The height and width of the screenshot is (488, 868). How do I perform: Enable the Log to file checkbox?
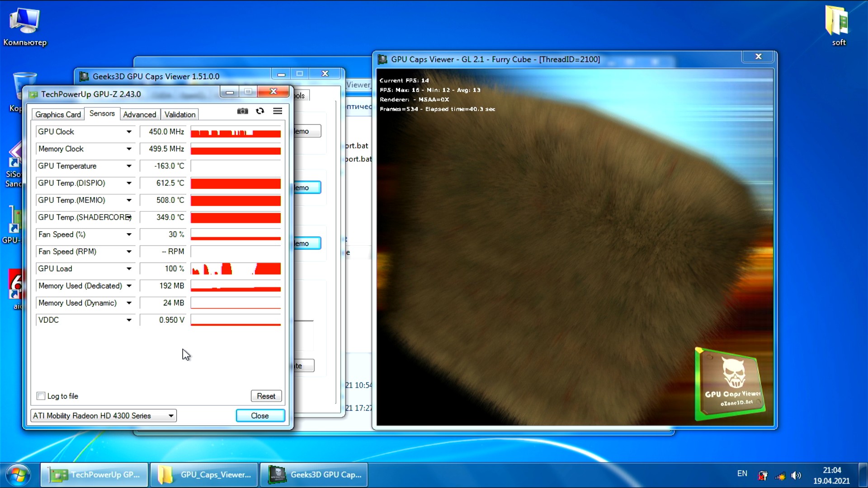coord(41,396)
